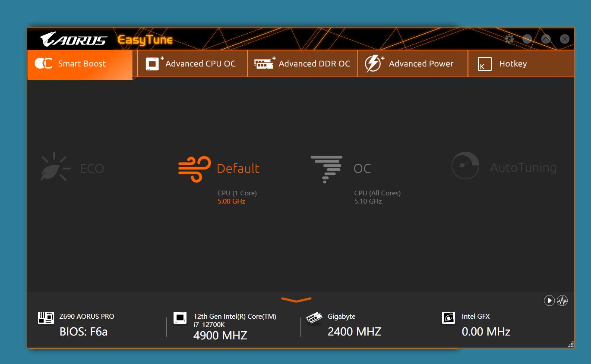Click the ECO leaf icon

55,166
